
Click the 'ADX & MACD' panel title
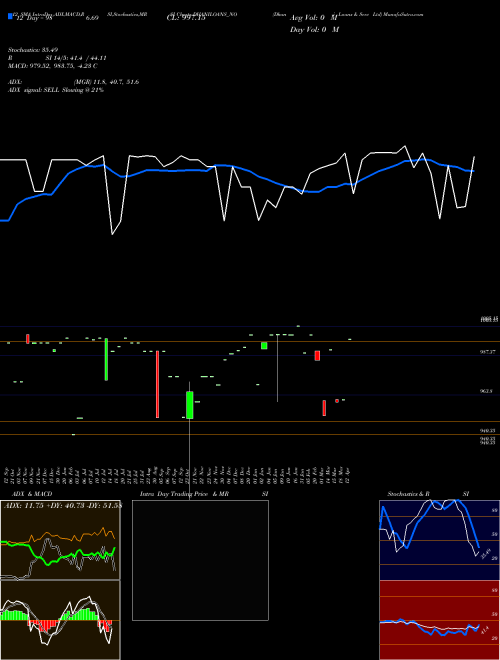coord(32,494)
